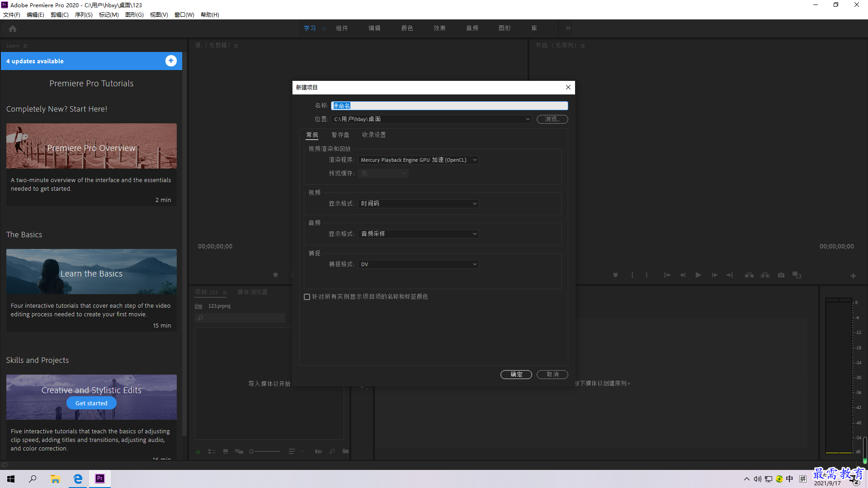Open the 学习 workspace menu icon
Image resolution: width=868 pixels, height=488 pixels.
[x=324, y=28]
